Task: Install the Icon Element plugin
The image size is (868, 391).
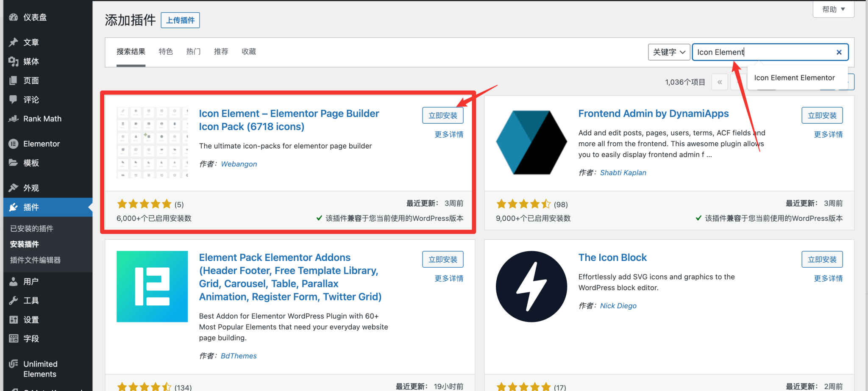Action: [443, 115]
